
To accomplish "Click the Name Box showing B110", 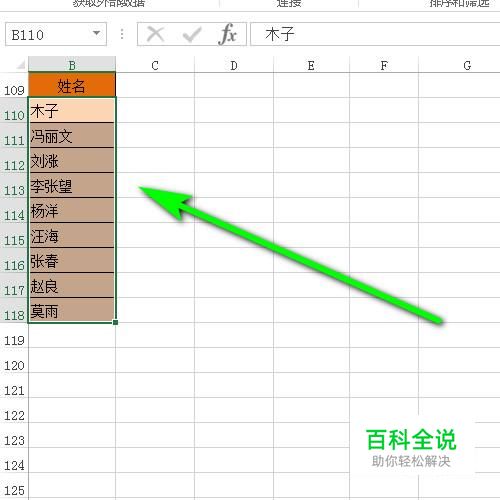I will click(56, 34).
